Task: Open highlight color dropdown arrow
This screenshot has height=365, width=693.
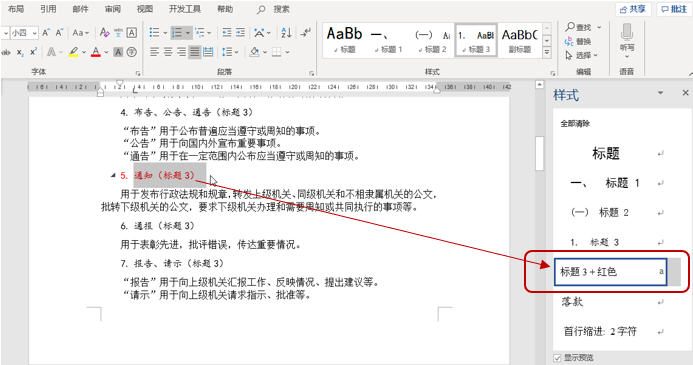Action: tap(84, 52)
